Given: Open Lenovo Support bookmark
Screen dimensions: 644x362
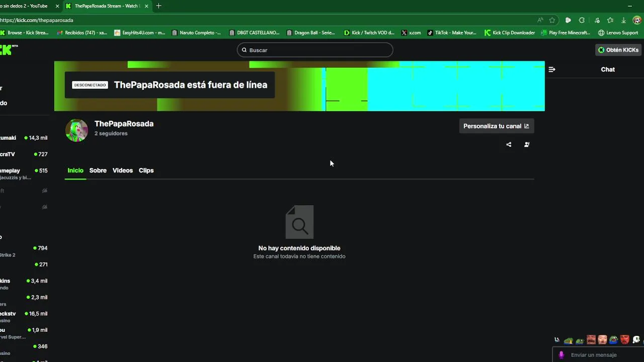Looking at the screenshot, I should (x=618, y=33).
